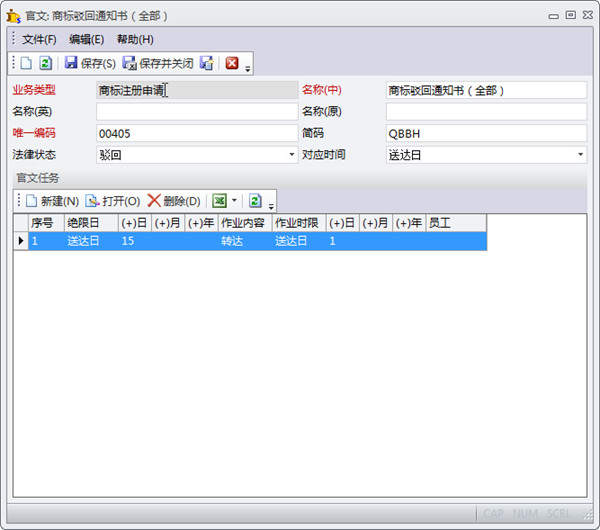Image resolution: width=600 pixels, height=530 pixels.
Task: Click the 作业时限 column header
Action: [x=299, y=223]
